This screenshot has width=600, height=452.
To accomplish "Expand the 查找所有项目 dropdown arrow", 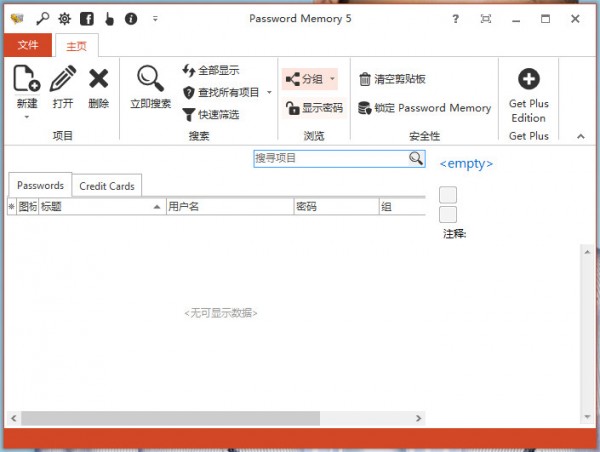I will (269, 92).
